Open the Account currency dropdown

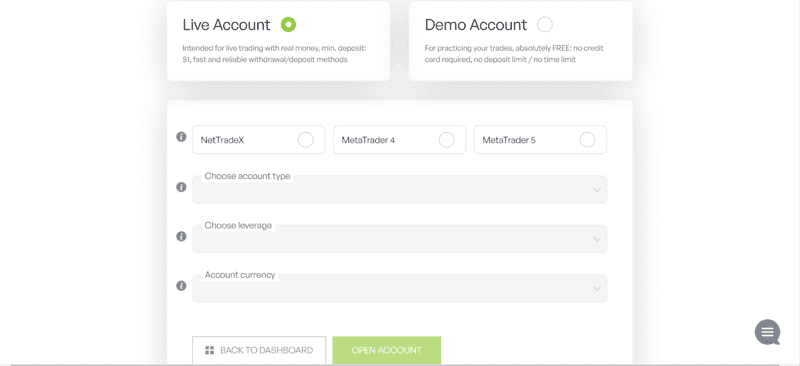pyautogui.click(x=399, y=288)
